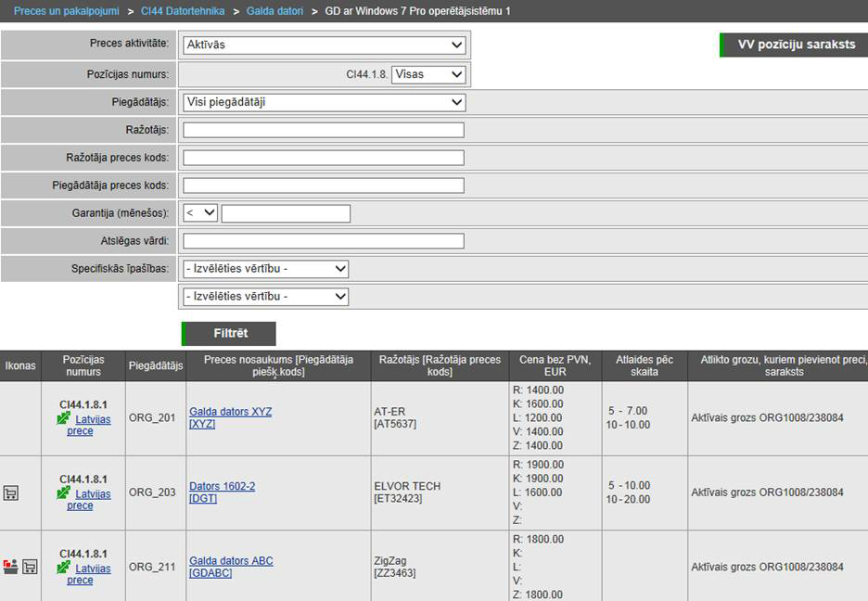The width and height of the screenshot is (868, 601).
Task: Open the Garantija comparison operator dropdown
Action: pyautogui.click(x=200, y=213)
